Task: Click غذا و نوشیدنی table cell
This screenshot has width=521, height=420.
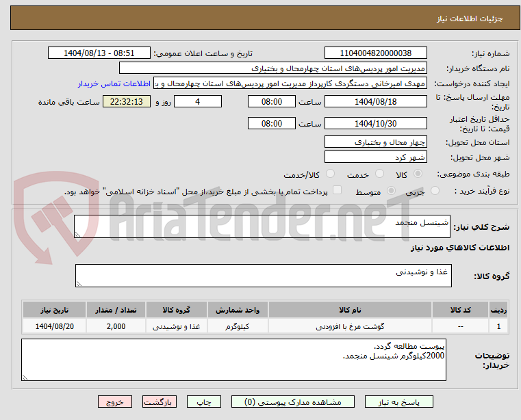Action: click(176, 326)
